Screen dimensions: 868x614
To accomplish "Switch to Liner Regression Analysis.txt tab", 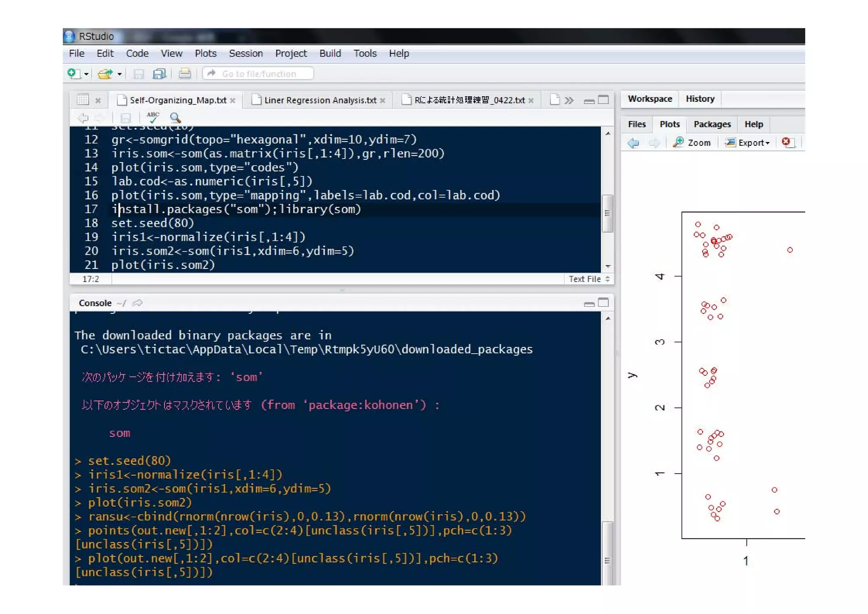I will [x=320, y=100].
